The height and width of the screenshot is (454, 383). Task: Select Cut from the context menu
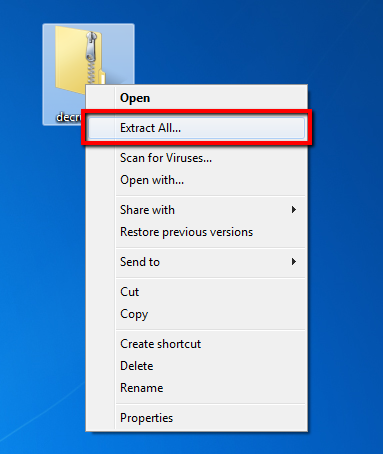pyautogui.click(x=196, y=292)
